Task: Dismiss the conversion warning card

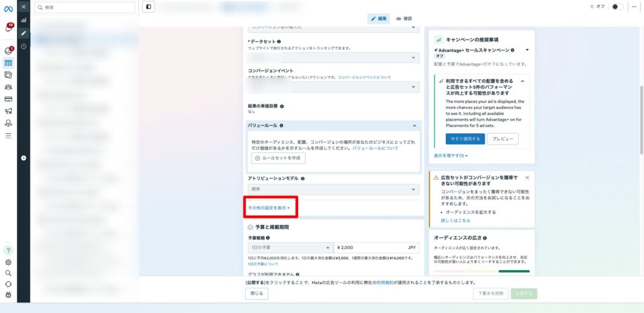Action: coord(527,178)
